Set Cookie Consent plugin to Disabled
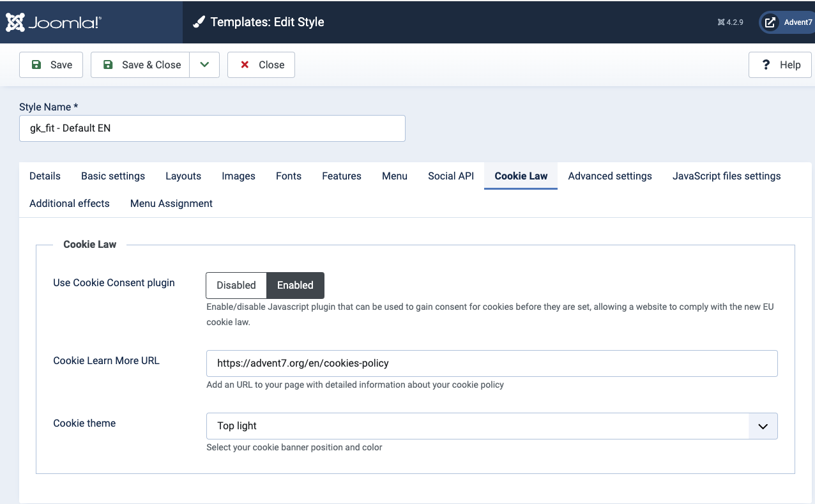 click(236, 285)
